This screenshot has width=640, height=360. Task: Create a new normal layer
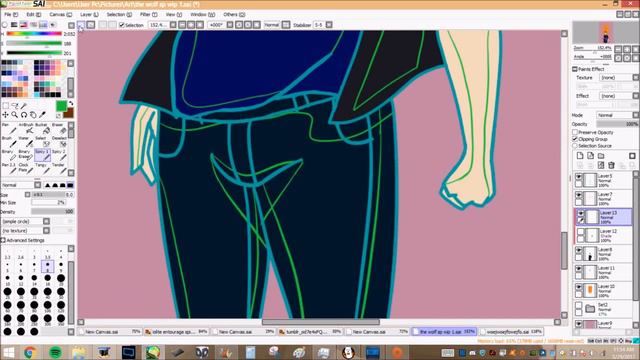coord(580,156)
